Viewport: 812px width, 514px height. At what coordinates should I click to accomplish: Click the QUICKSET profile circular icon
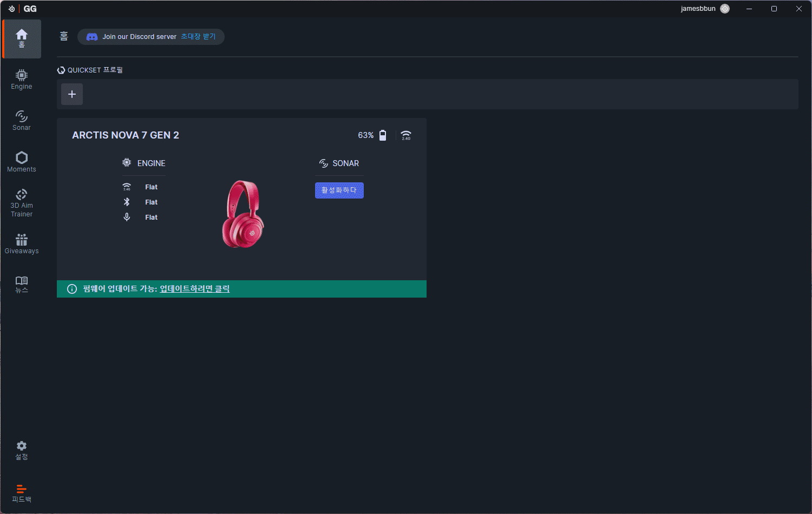coord(61,70)
